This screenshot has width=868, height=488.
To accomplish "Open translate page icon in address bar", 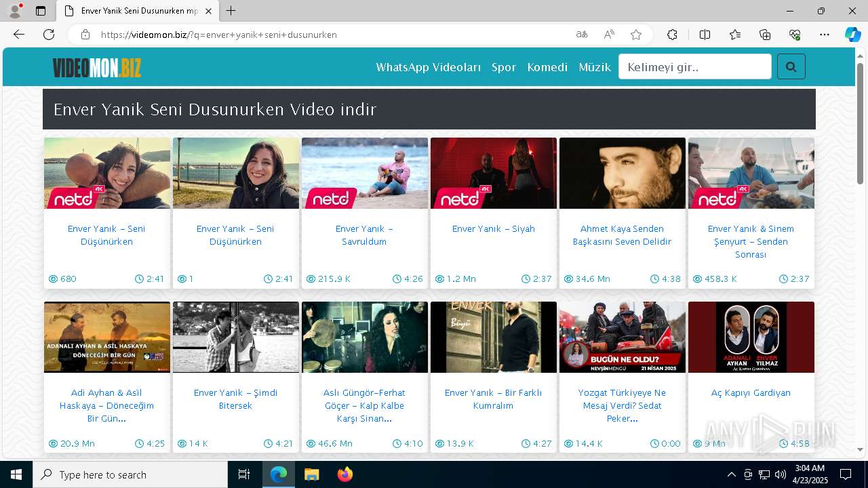I will pos(581,35).
